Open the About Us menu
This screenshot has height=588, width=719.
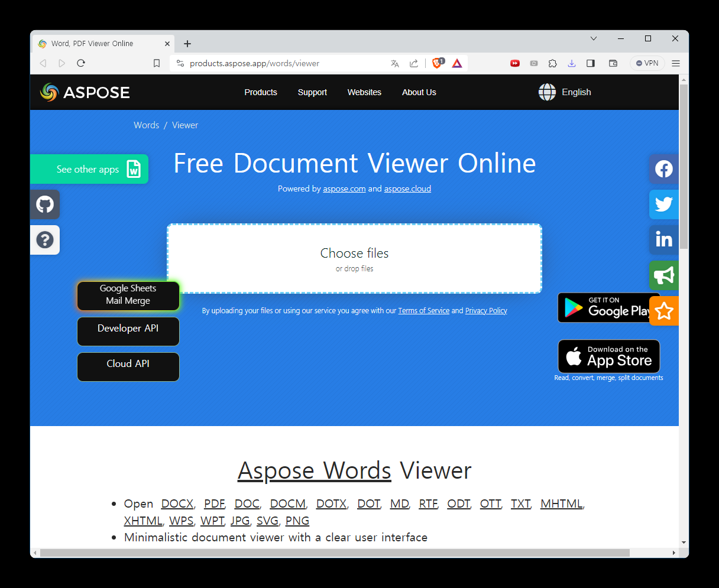[x=419, y=92]
